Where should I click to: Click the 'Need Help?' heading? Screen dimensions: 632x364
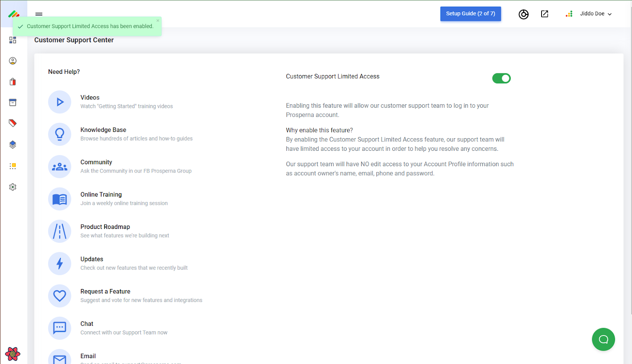click(x=64, y=72)
